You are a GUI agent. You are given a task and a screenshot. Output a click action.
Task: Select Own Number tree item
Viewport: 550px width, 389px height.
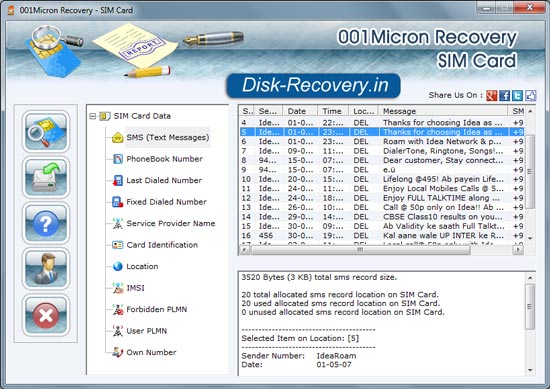click(x=151, y=353)
